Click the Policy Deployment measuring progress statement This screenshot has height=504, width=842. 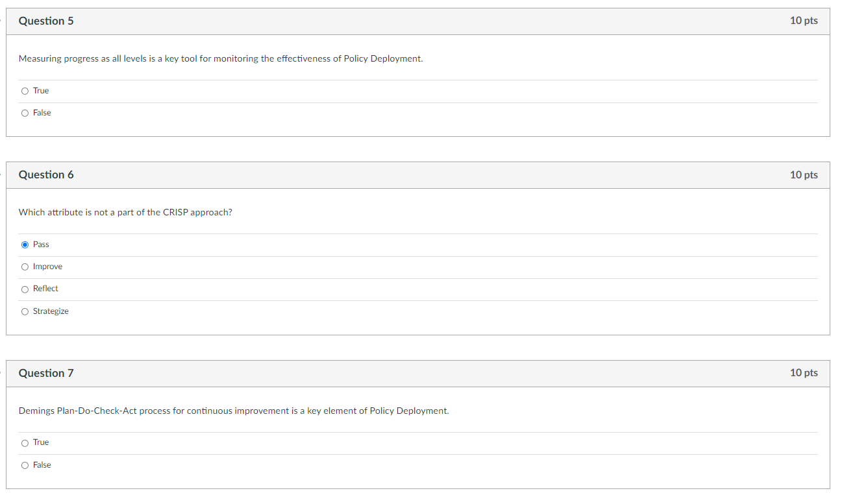pyautogui.click(x=220, y=58)
